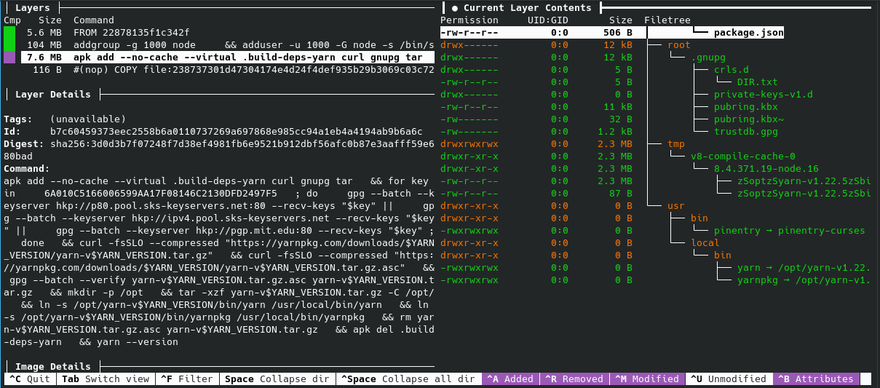The image size is (880, 388).
Task: Toggle the ^U Unmodified filter
Action: [x=728, y=379]
